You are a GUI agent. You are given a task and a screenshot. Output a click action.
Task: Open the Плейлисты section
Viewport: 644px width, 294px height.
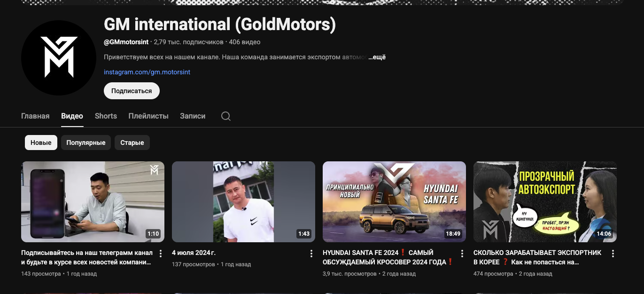pos(148,116)
